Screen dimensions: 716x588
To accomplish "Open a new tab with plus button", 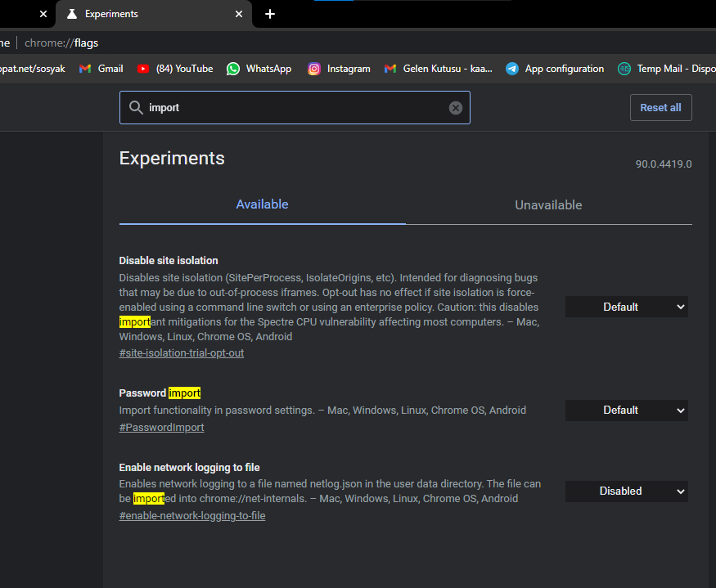I will (x=270, y=14).
